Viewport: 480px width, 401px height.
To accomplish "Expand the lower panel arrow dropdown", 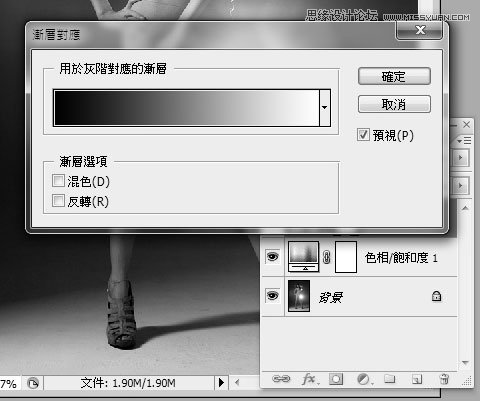I will point(461,185).
